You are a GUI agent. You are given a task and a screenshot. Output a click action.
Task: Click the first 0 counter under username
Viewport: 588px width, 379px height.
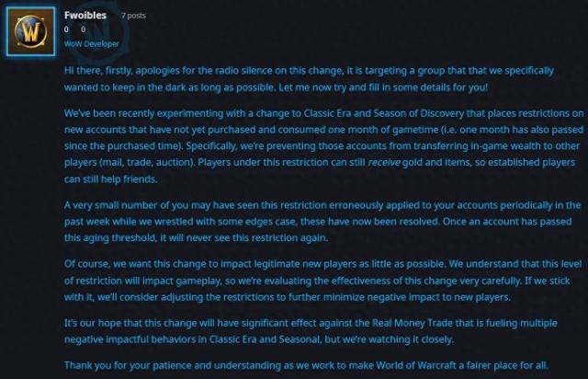(66, 29)
